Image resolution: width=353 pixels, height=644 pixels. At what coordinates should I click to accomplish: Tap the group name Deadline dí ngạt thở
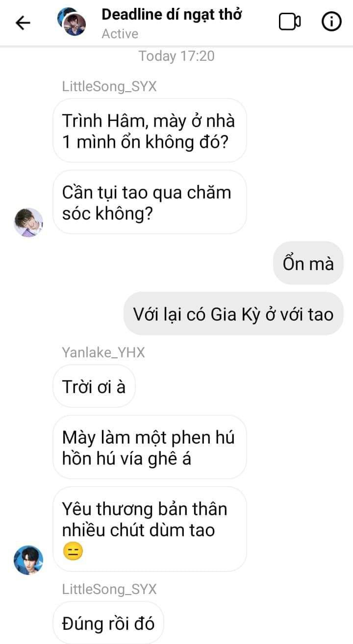[172, 15]
